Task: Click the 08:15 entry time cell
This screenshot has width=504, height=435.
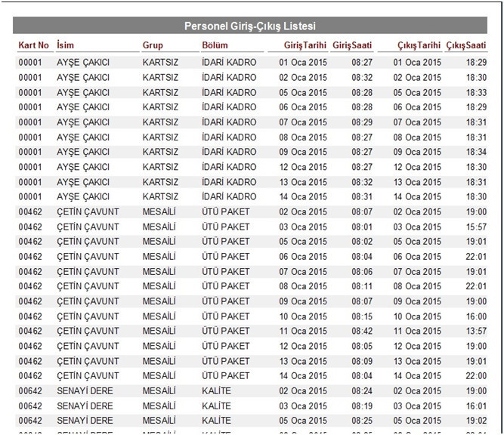Action: pyautogui.click(x=362, y=316)
